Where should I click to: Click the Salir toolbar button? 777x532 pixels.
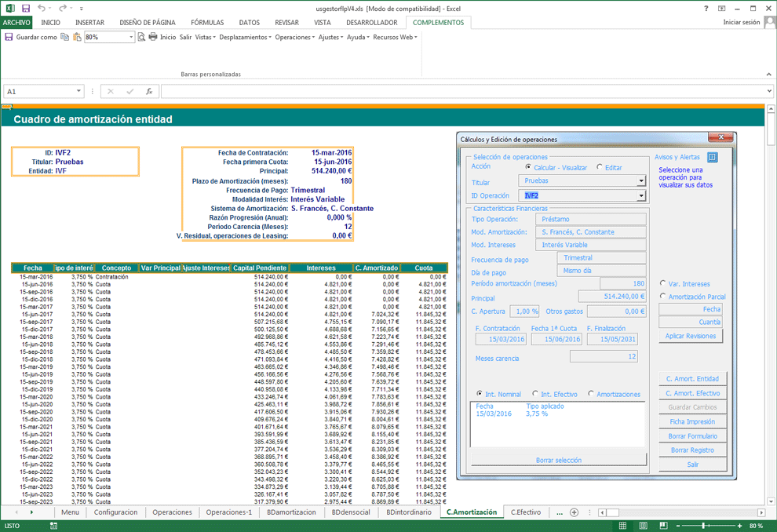click(x=186, y=37)
